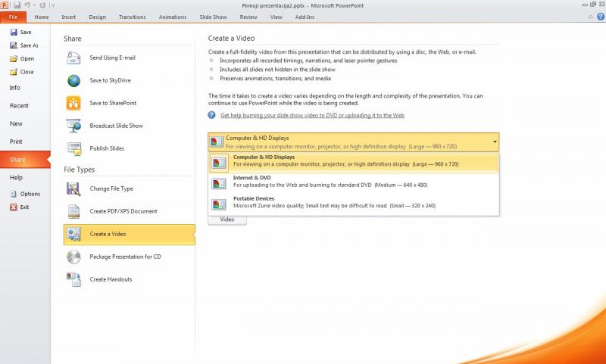Image resolution: width=606 pixels, height=364 pixels.
Task: Switch to the Insert tab
Action: [x=69, y=17]
